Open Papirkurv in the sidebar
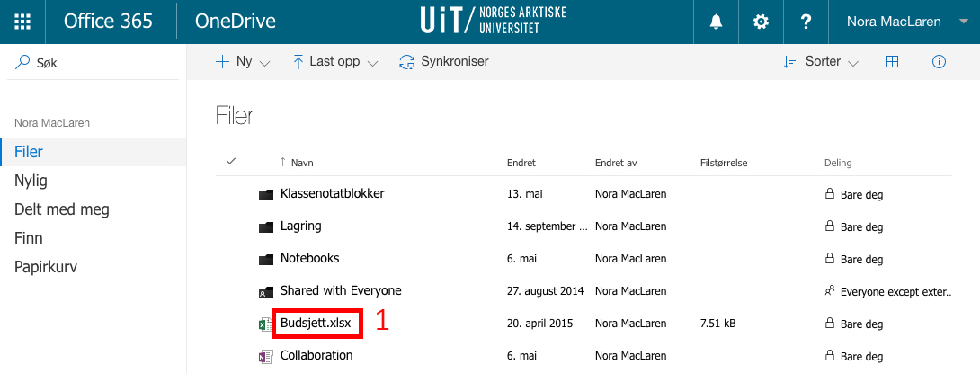 (47, 267)
